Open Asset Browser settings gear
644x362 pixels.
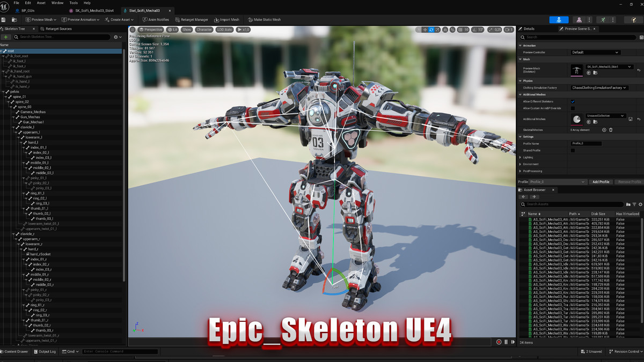pyautogui.click(x=640, y=204)
